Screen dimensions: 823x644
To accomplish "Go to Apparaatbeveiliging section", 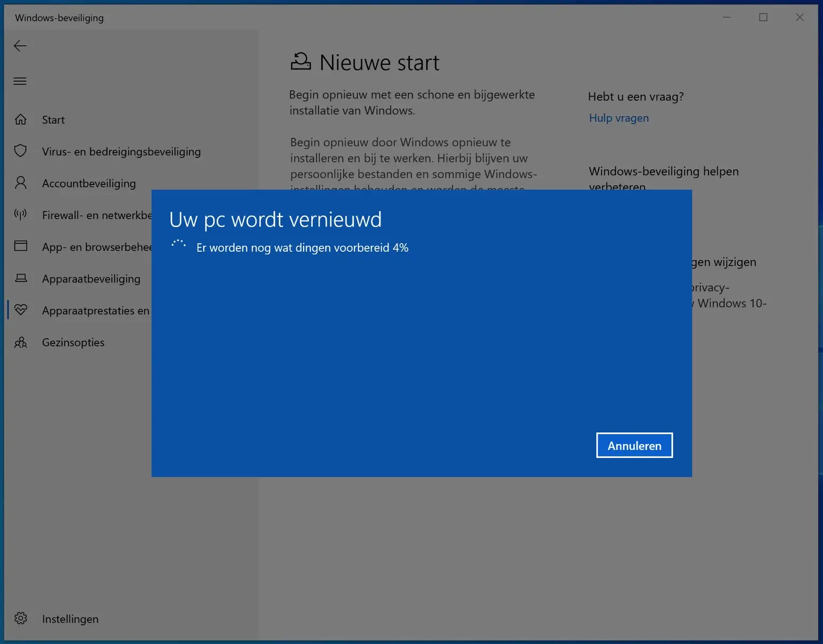I will (x=91, y=279).
